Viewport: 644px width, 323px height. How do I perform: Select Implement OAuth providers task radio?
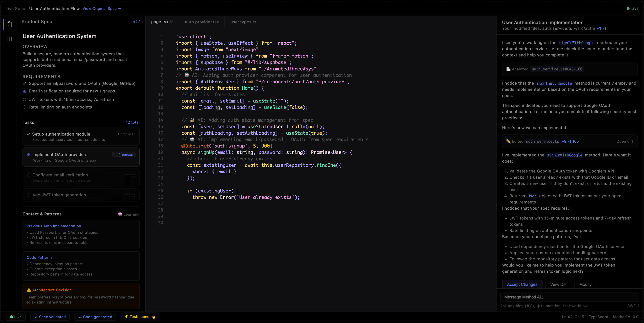pyautogui.click(x=29, y=154)
